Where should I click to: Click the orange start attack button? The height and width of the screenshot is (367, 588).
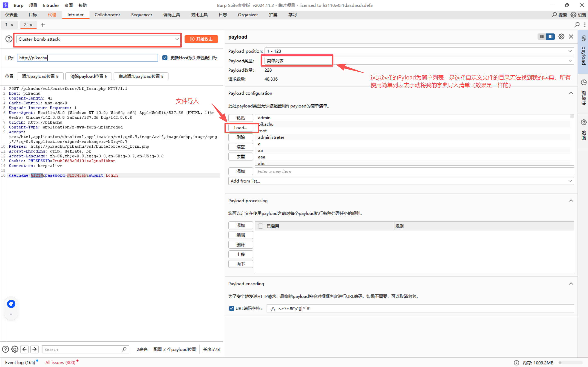click(x=201, y=39)
